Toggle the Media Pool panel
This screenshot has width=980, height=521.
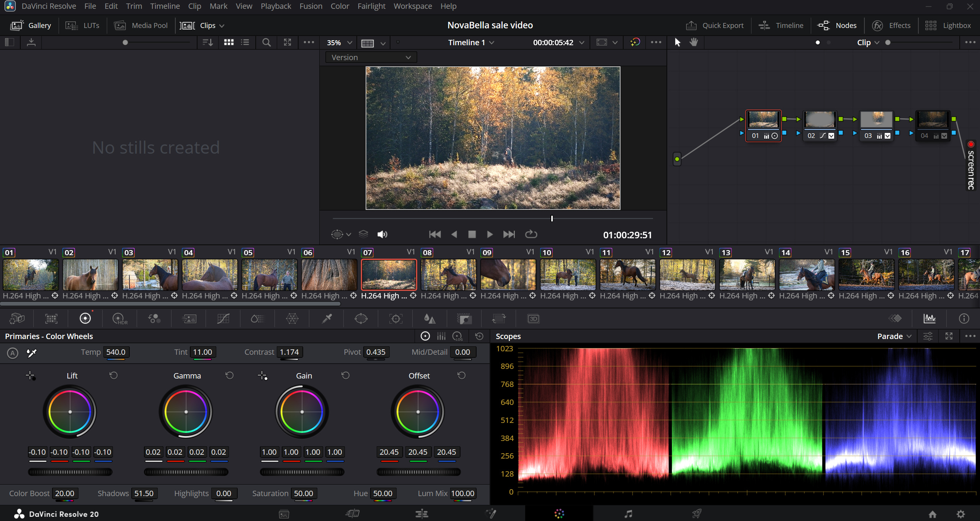click(x=141, y=26)
